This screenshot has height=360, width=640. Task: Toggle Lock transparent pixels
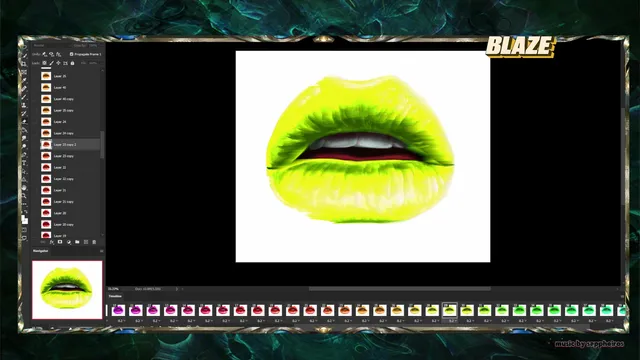tap(44, 63)
